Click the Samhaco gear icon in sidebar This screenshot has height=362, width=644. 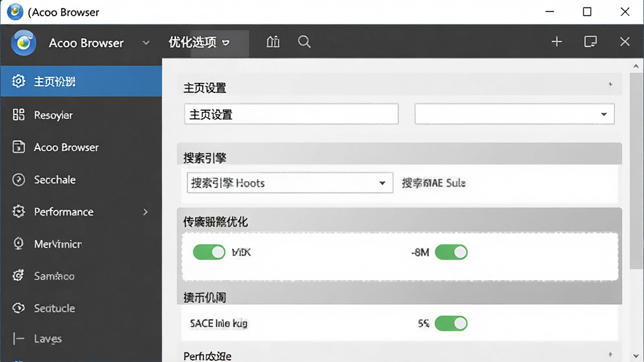(x=18, y=276)
